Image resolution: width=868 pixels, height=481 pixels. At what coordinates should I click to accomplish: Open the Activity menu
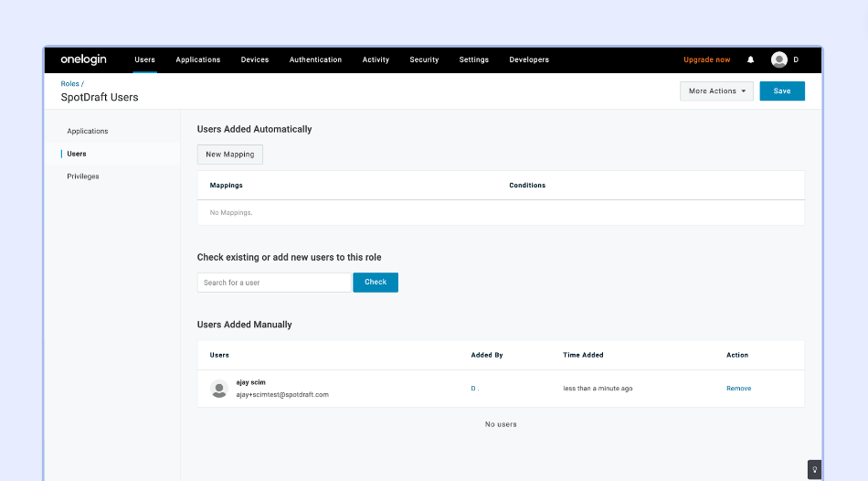376,59
